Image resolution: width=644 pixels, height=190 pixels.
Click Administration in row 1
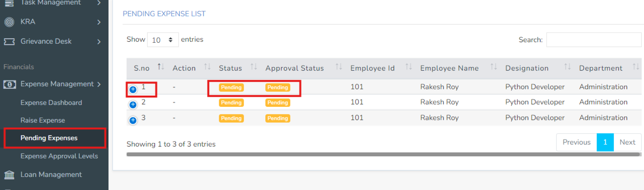603,87
